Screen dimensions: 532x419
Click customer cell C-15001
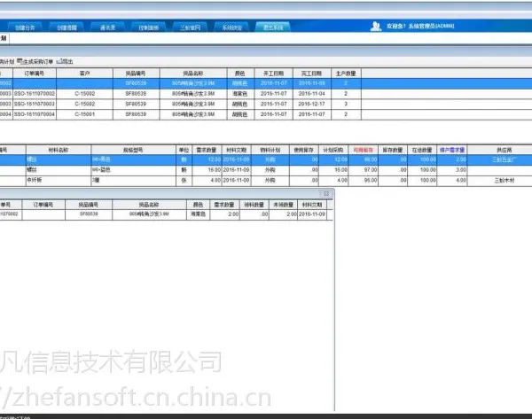(x=85, y=114)
